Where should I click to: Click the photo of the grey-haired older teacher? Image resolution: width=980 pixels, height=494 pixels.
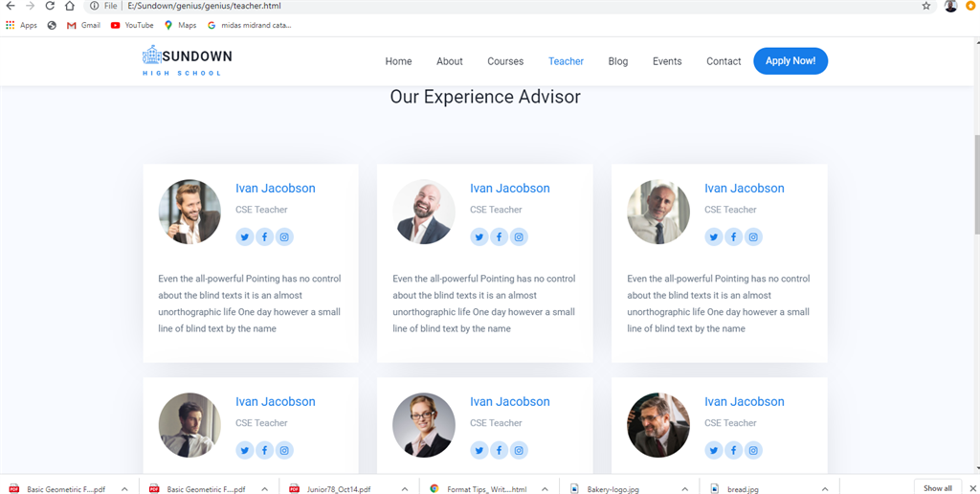click(658, 212)
